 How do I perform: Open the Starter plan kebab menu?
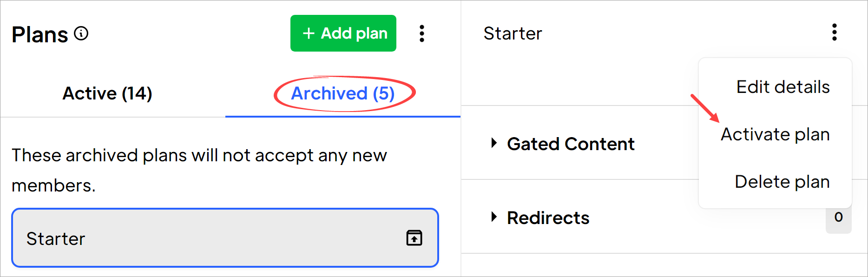click(835, 32)
